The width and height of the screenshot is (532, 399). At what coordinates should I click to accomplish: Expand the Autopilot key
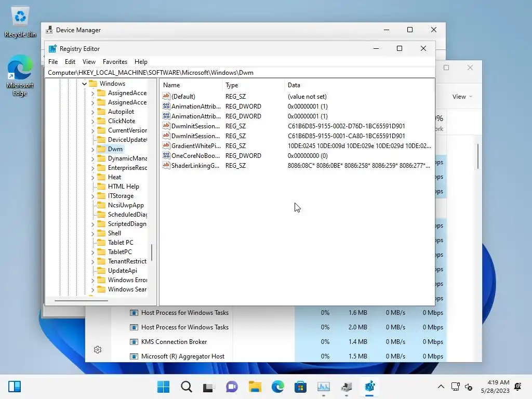point(92,112)
